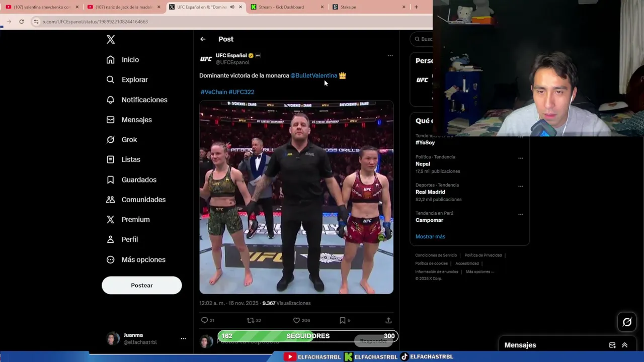Open #YoSoy trending topic
This screenshot has width=644, height=362.
pyautogui.click(x=425, y=143)
